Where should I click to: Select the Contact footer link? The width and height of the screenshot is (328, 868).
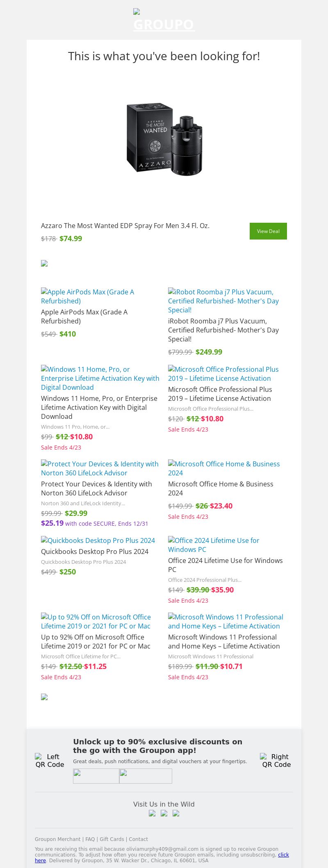138,839
